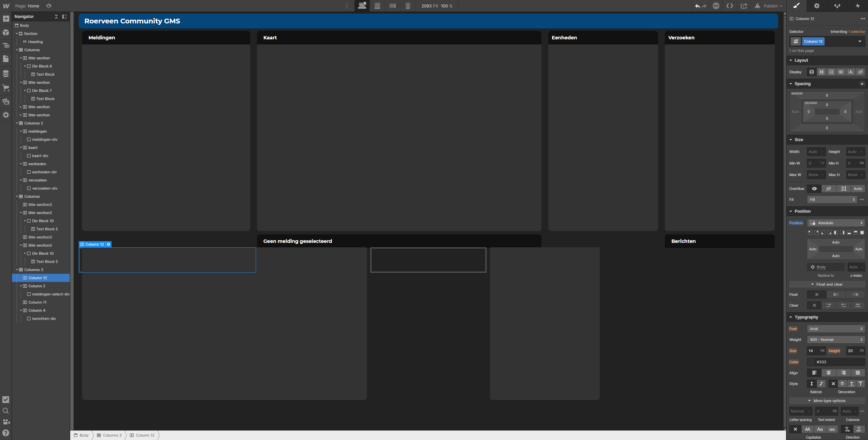Click the Publish button
This screenshot has height=440, width=868.
pyautogui.click(x=769, y=6)
